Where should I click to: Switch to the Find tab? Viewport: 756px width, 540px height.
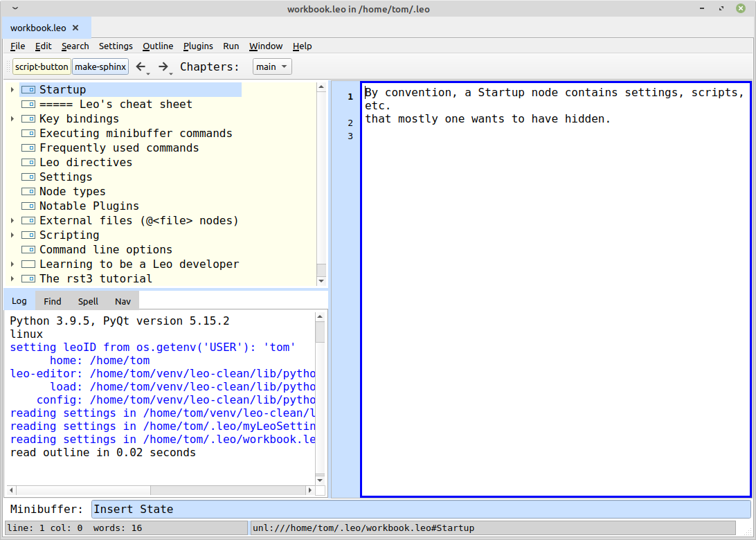53,301
